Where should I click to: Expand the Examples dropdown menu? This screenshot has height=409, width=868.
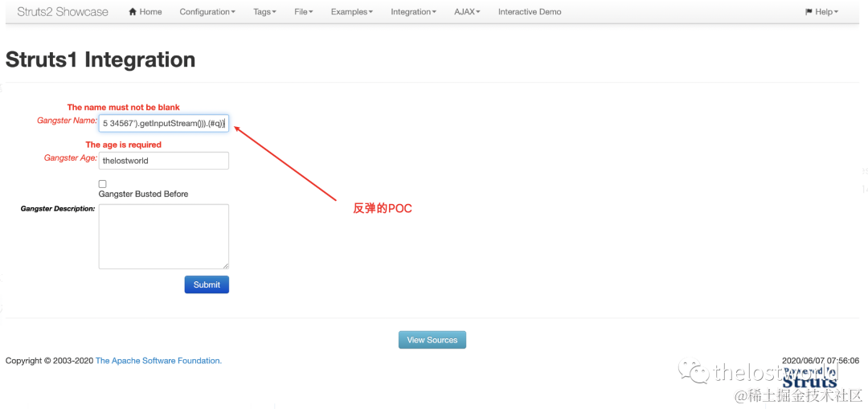(351, 11)
